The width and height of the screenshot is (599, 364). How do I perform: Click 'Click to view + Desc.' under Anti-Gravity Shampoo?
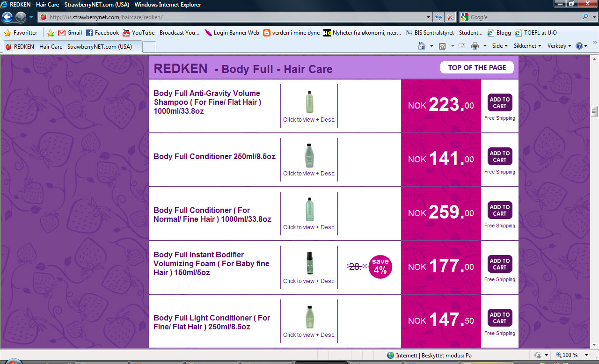click(x=309, y=120)
